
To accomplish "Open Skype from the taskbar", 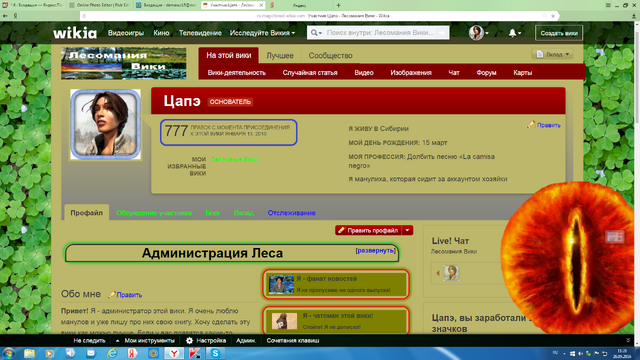I will (x=215, y=353).
